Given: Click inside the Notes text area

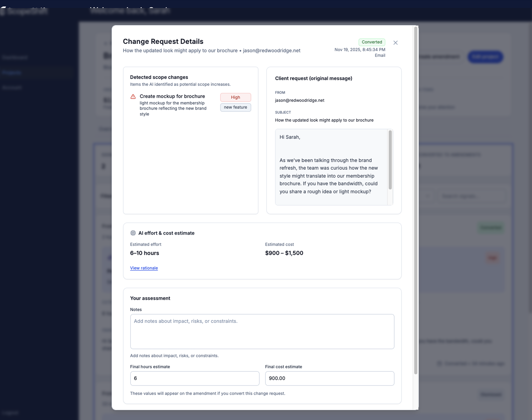Looking at the screenshot, I should click(262, 332).
